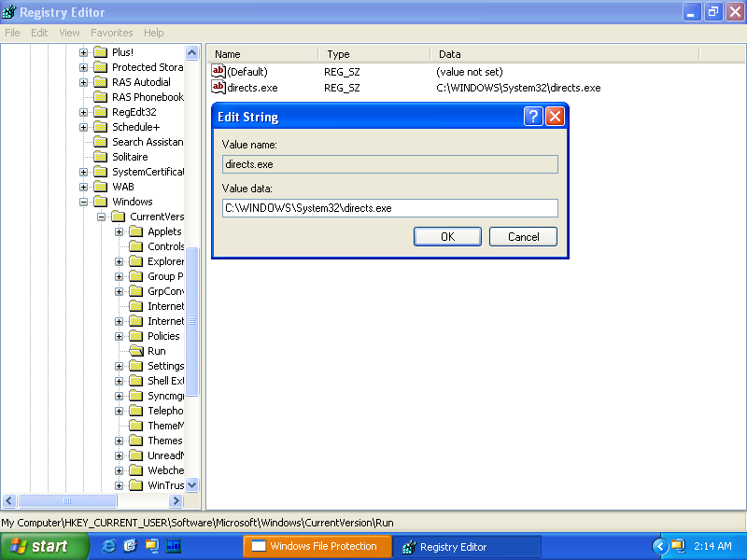Select the Windows folder icon in tree

click(x=100, y=202)
